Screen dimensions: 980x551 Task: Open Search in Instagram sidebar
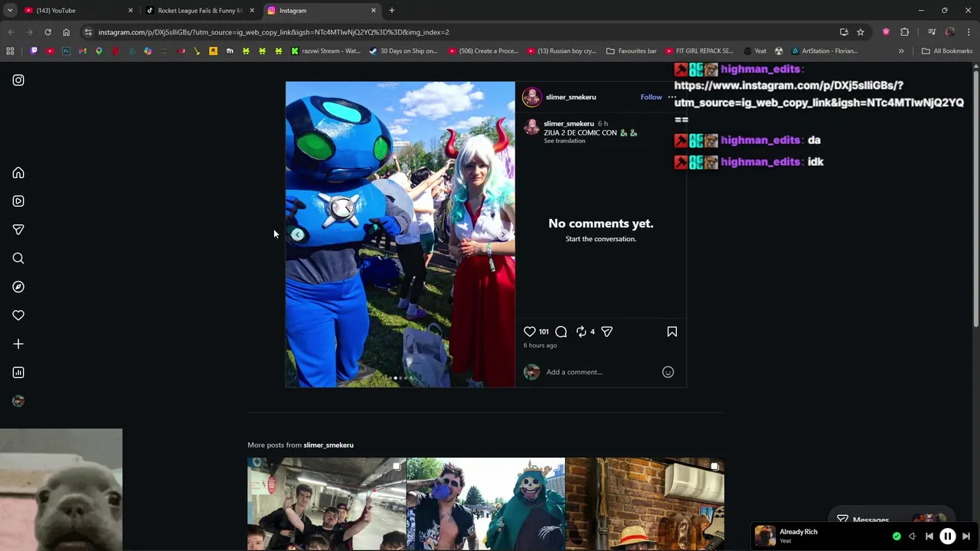coord(18,259)
